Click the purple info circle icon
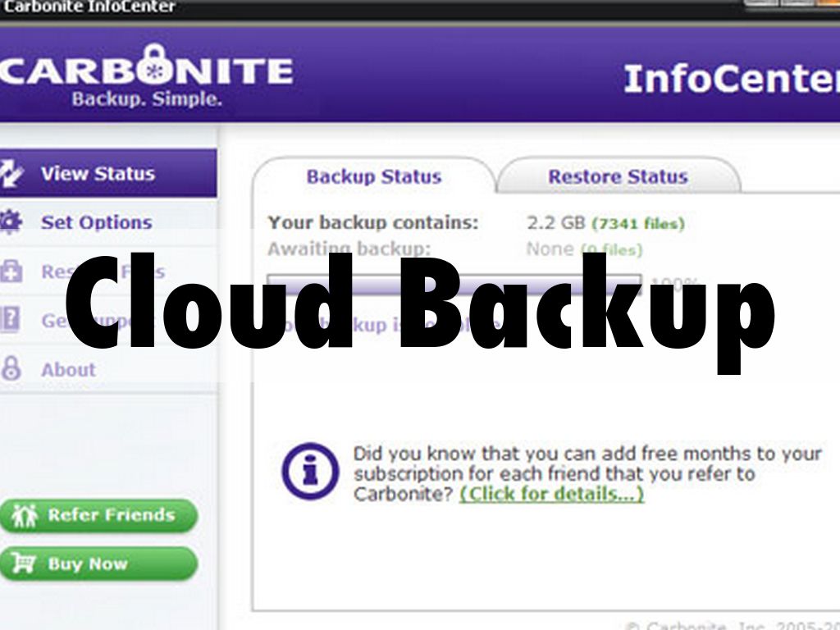Viewport: 840px width, 630px height. pos(309,472)
